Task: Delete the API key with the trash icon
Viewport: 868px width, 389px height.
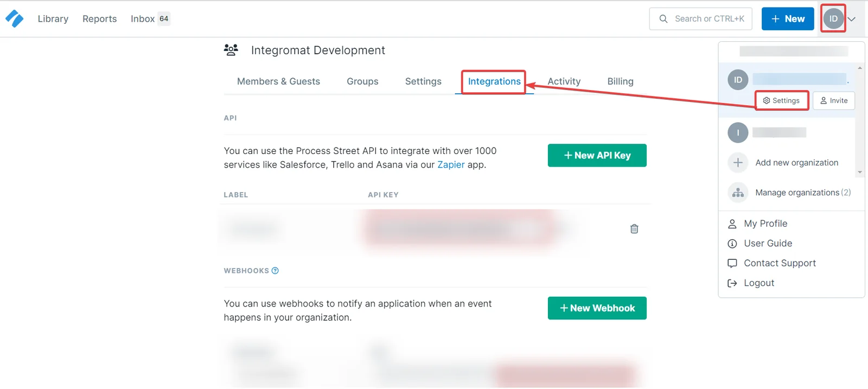Action: [634, 229]
